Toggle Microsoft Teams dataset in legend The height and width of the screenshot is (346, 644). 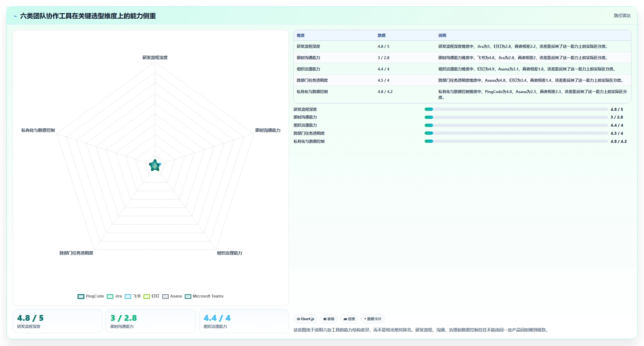pos(204,296)
